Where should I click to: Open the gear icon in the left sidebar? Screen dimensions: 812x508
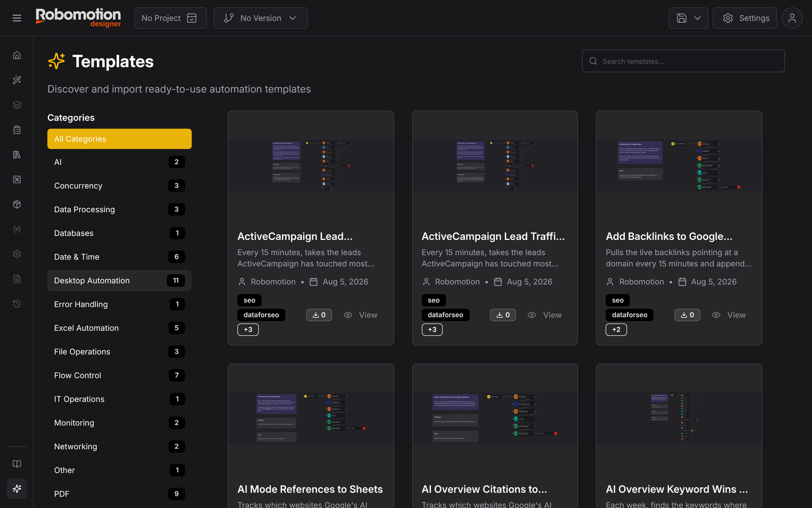[17, 254]
